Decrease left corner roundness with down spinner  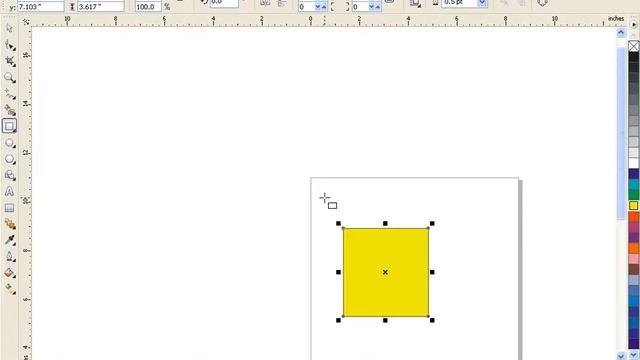(x=318, y=7)
